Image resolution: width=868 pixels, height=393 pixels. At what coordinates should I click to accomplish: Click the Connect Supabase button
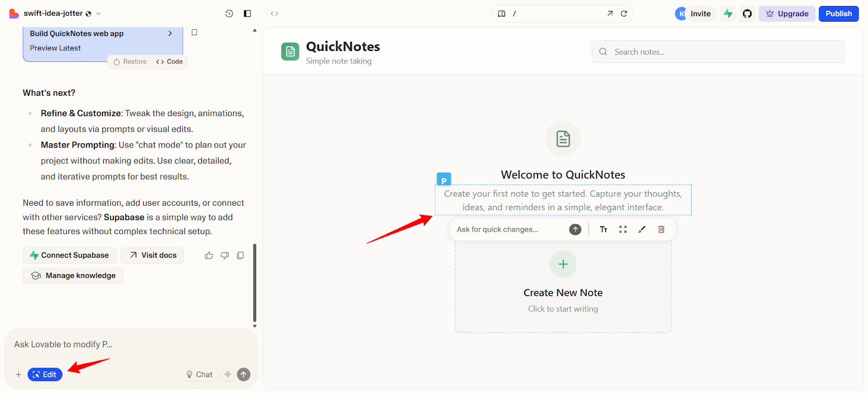(69, 255)
